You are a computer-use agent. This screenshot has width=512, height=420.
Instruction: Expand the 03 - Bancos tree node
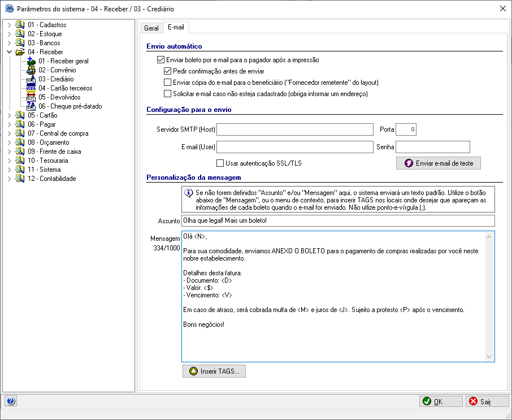click(9, 43)
